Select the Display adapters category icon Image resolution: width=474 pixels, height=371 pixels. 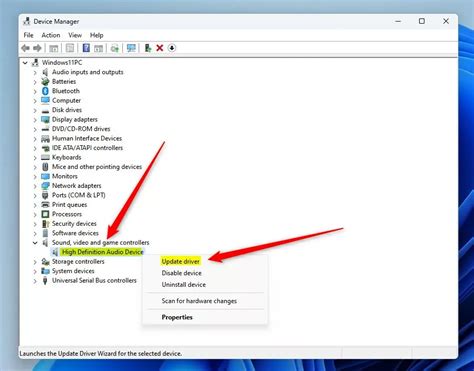[45, 119]
